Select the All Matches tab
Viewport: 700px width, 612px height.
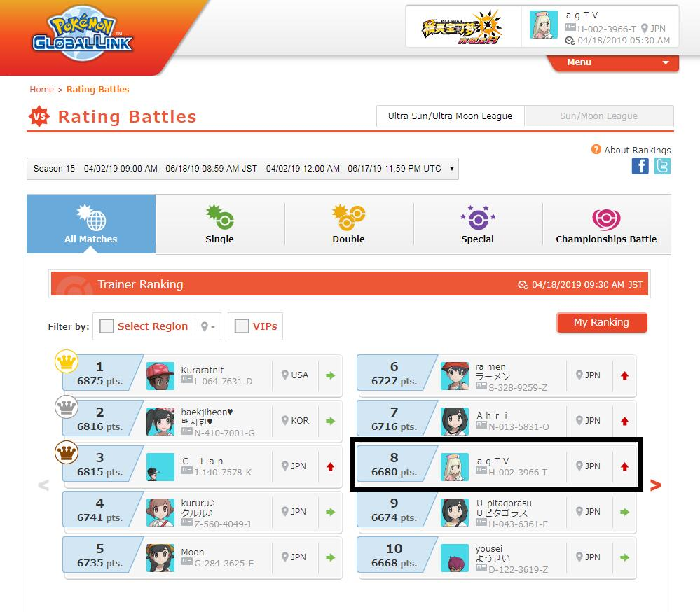(91, 224)
